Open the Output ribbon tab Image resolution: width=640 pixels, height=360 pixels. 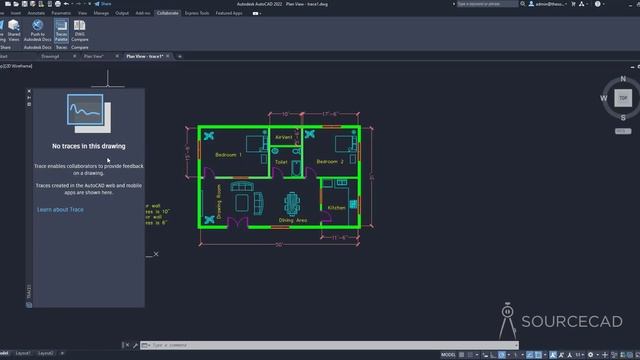[x=122, y=13]
